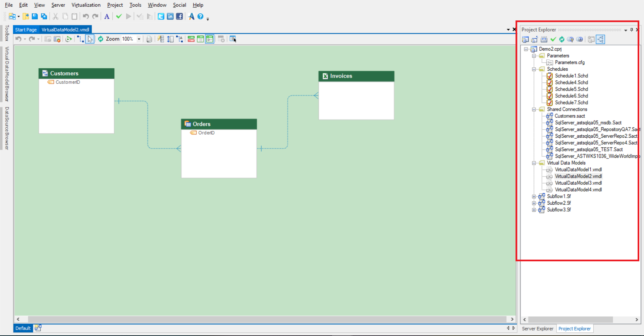
Task: Select VirtualDataModel3.vmdl in the tree
Action: tap(578, 183)
